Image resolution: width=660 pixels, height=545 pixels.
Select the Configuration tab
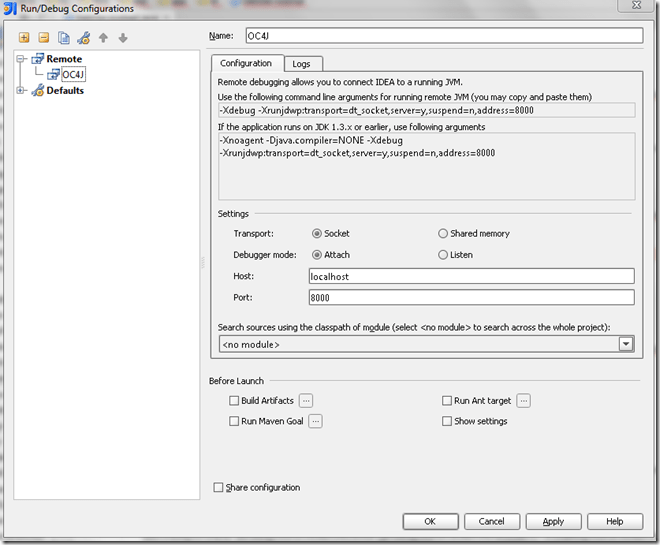click(246, 63)
